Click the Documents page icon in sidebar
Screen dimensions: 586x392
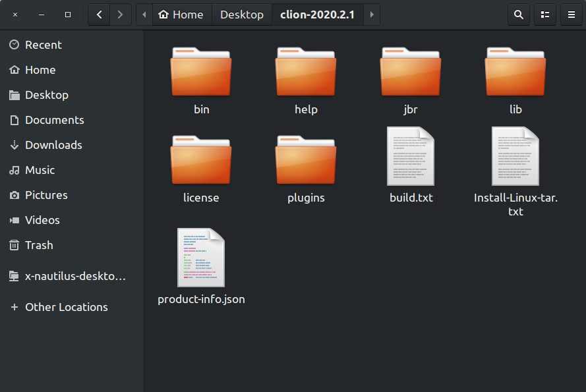click(x=15, y=120)
